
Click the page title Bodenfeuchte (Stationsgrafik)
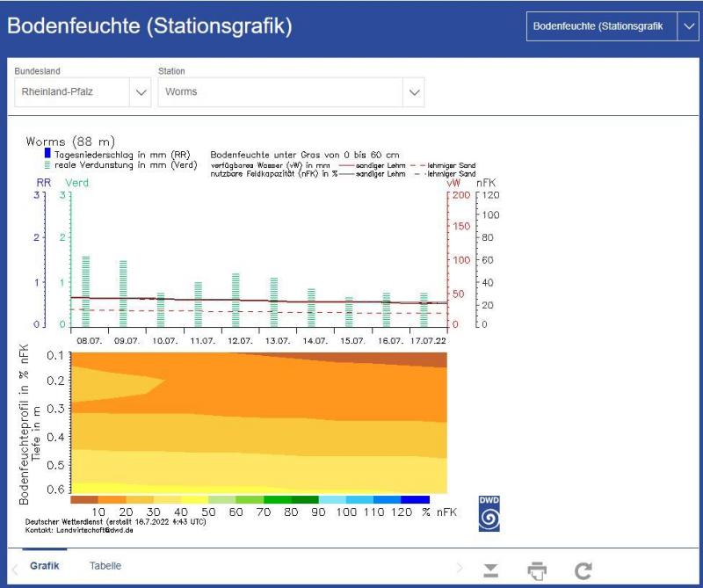(149, 26)
